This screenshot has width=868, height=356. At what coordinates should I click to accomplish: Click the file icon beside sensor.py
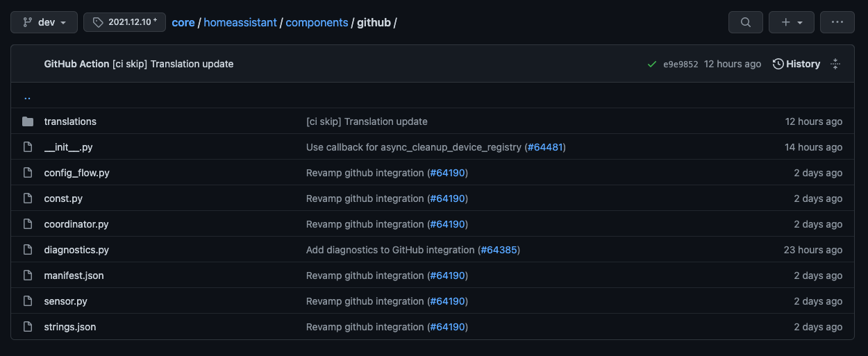click(28, 301)
